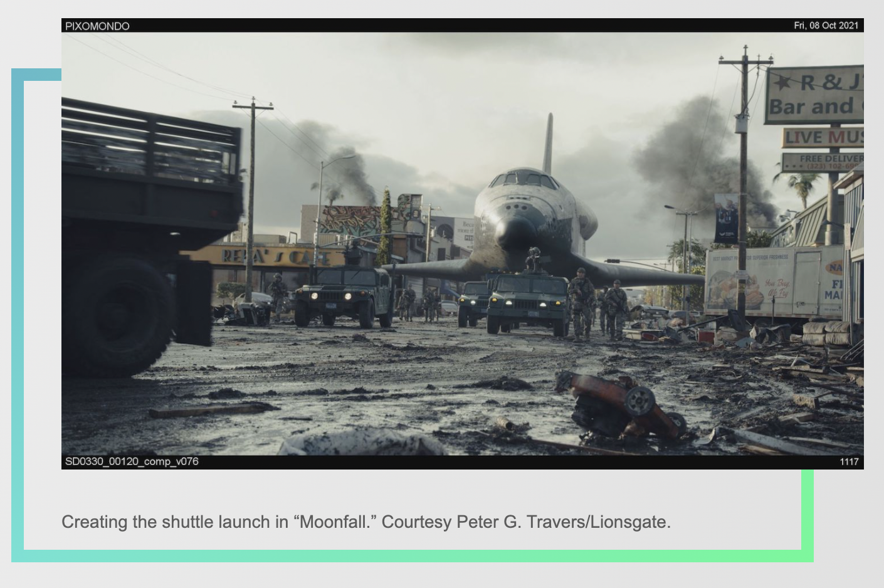
Task: Click the R&J Bar sign
Action: click(x=814, y=95)
